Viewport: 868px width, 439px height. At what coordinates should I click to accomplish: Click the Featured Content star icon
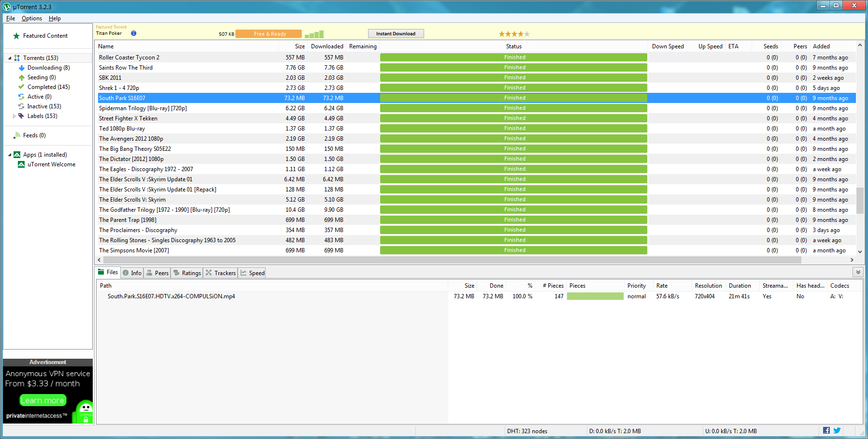pos(16,36)
